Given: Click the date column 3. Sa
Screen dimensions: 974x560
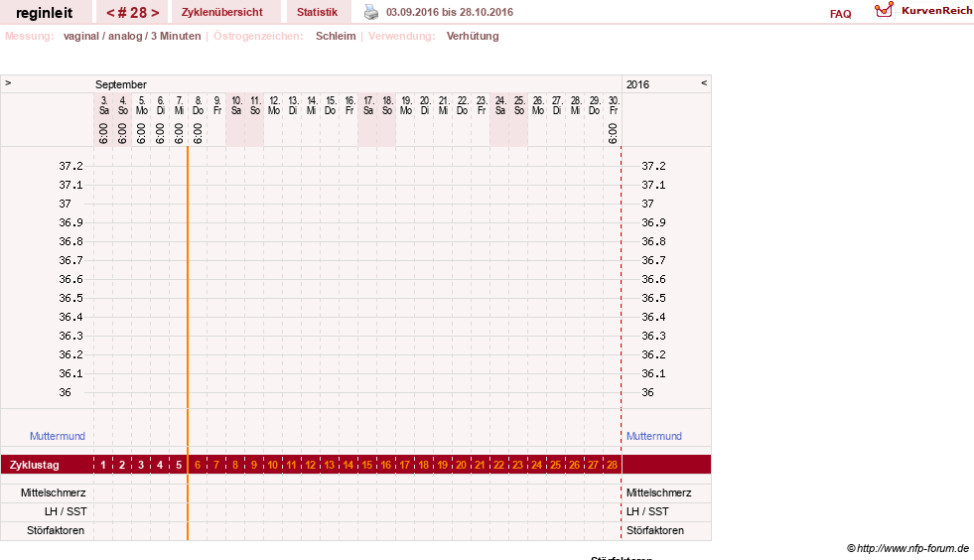Looking at the screenshot, I should [103, 105].
